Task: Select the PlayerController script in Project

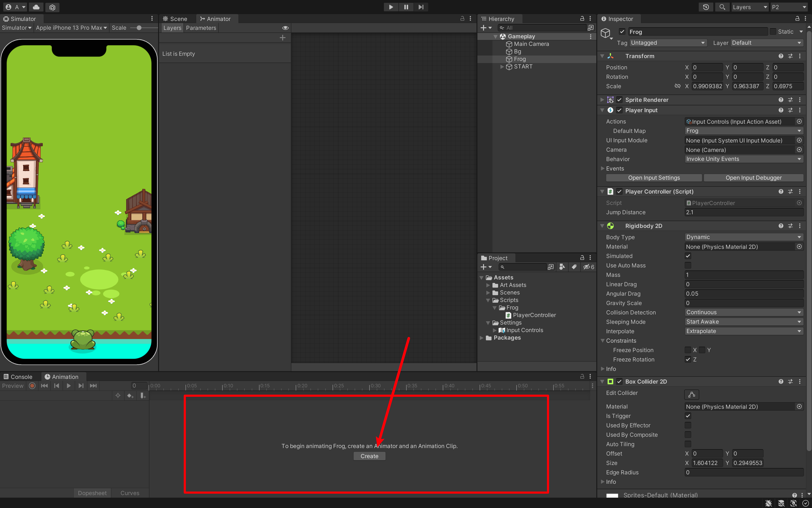Action: [x=534, y=315]
